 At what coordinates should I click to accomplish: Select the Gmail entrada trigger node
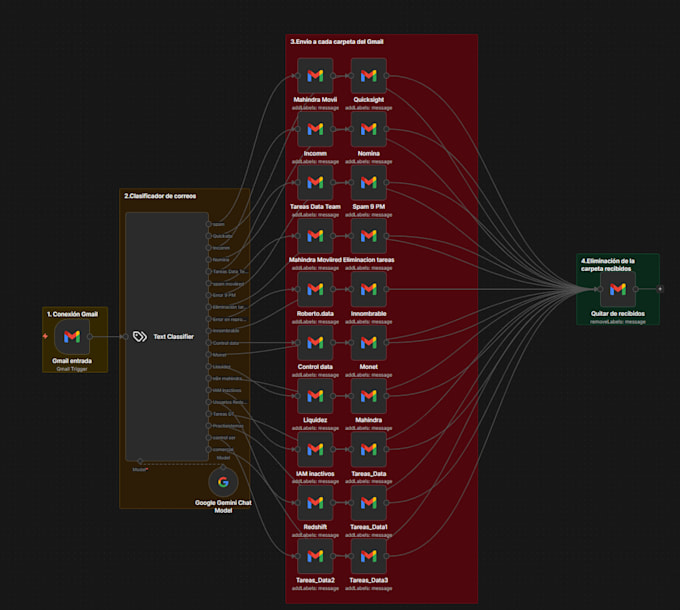tap(72, 336)
